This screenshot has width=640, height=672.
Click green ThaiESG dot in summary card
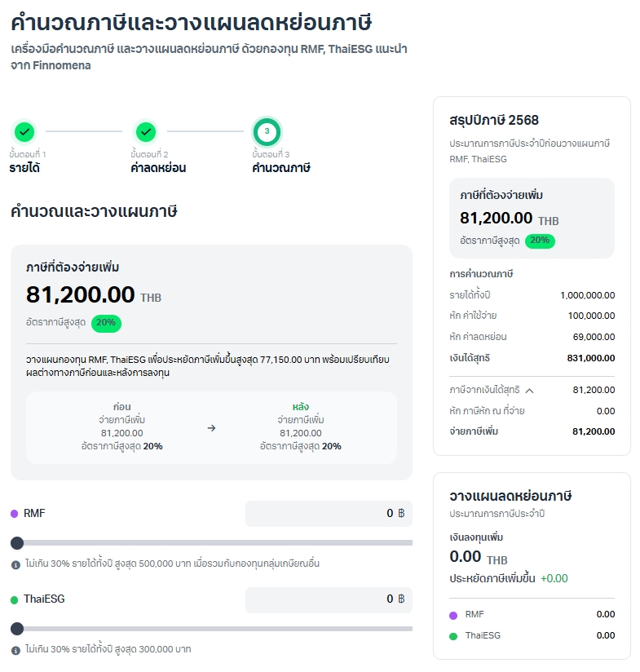coord(453,636)
